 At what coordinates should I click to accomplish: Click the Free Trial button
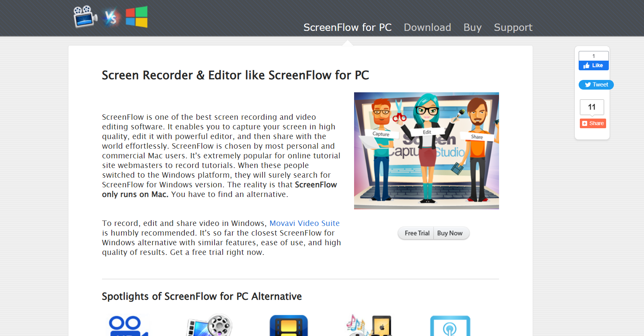pos(417,233)
